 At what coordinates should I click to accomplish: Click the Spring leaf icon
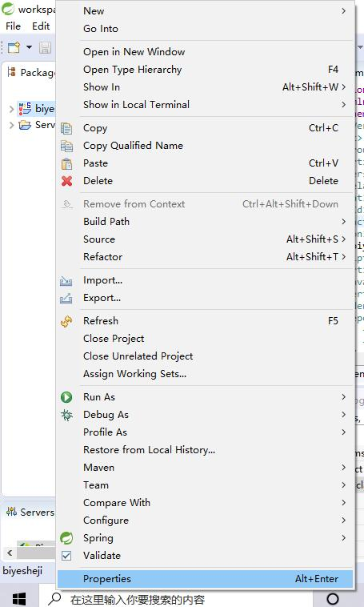click(x=66, y=538)
